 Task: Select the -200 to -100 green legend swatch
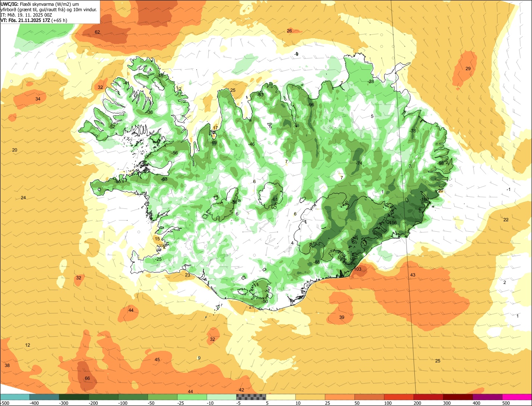point(103,397)
